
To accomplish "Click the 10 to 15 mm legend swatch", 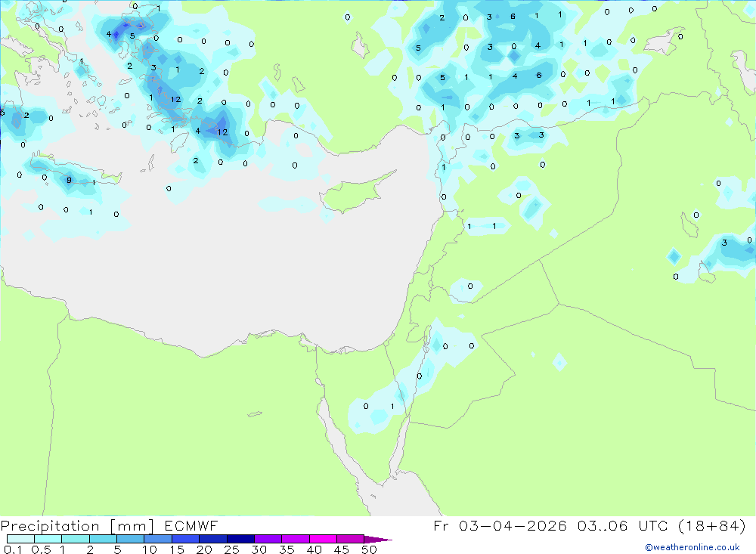I will click(x=158, y=539).
